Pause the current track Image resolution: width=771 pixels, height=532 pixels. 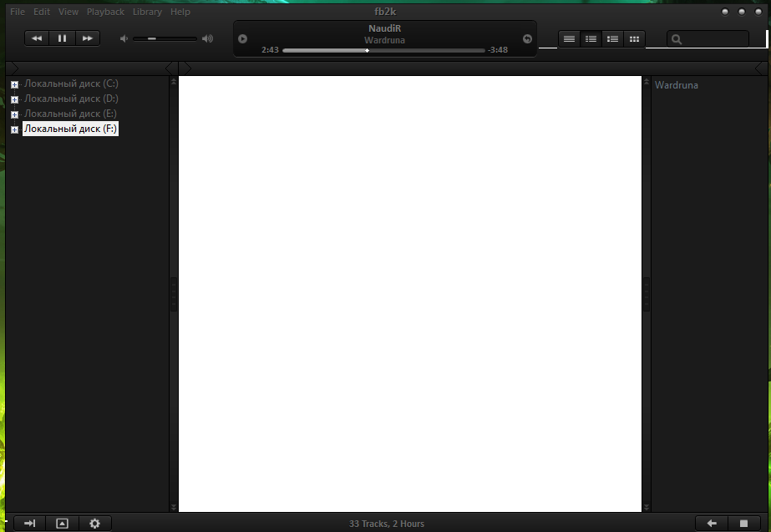62,38
